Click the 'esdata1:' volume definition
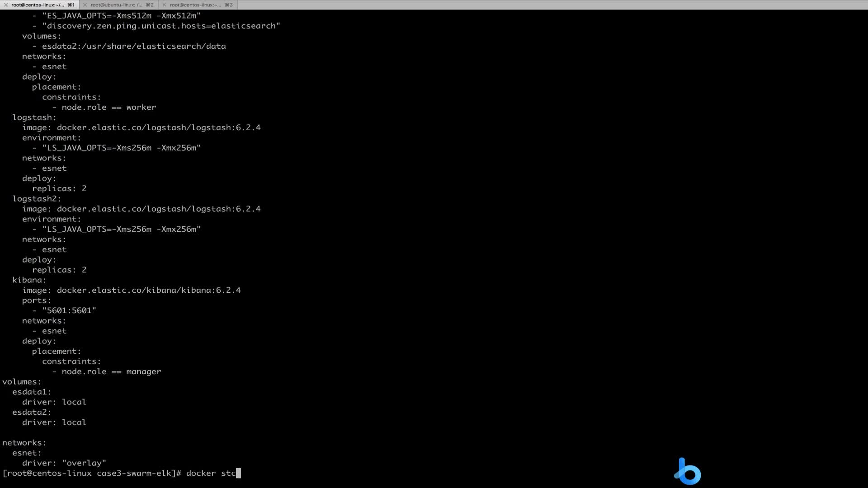 click(x=32, y=392)
